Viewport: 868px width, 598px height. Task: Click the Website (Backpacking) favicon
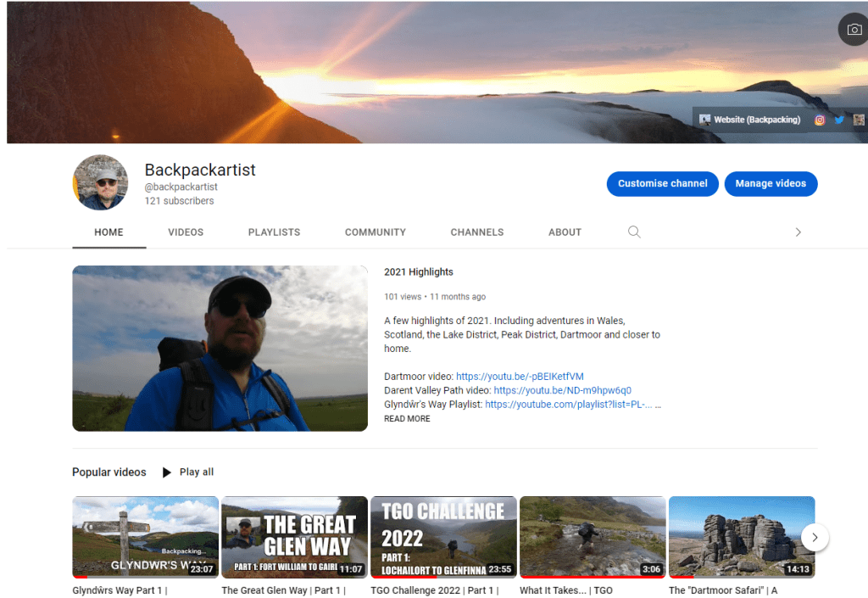[705, 120]
